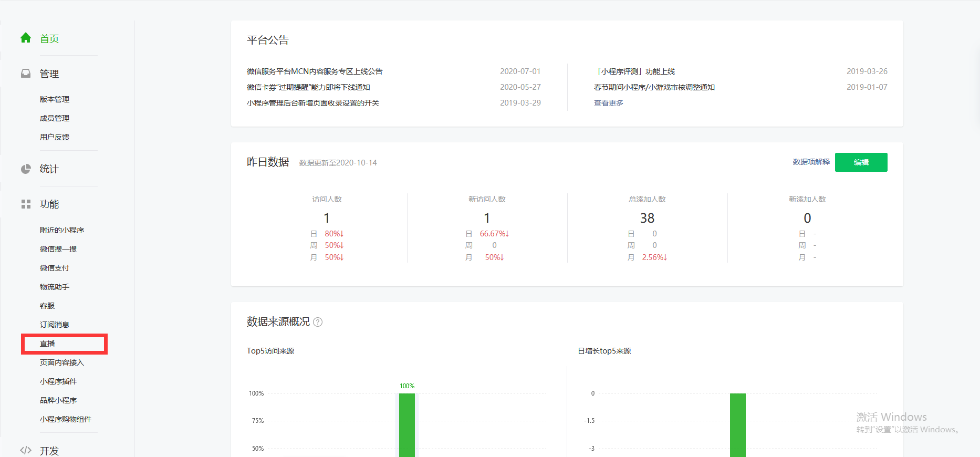Screen dimensions: 980x457
Task: Open the 微信卡券"过期提醒"能力即将下线通知 announcement
Action: (x=308, y=87)
